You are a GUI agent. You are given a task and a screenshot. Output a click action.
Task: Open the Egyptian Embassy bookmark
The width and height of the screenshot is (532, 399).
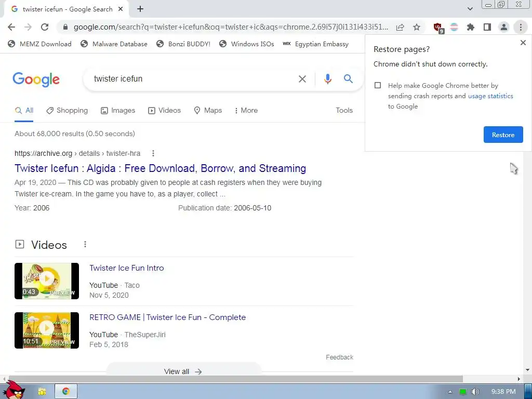pos(315,44)
